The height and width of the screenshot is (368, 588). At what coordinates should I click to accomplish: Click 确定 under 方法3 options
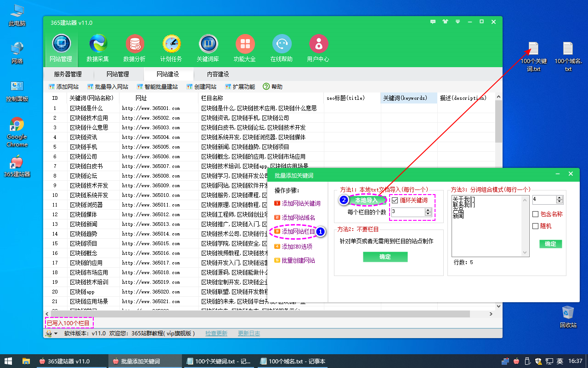[550, 244]
